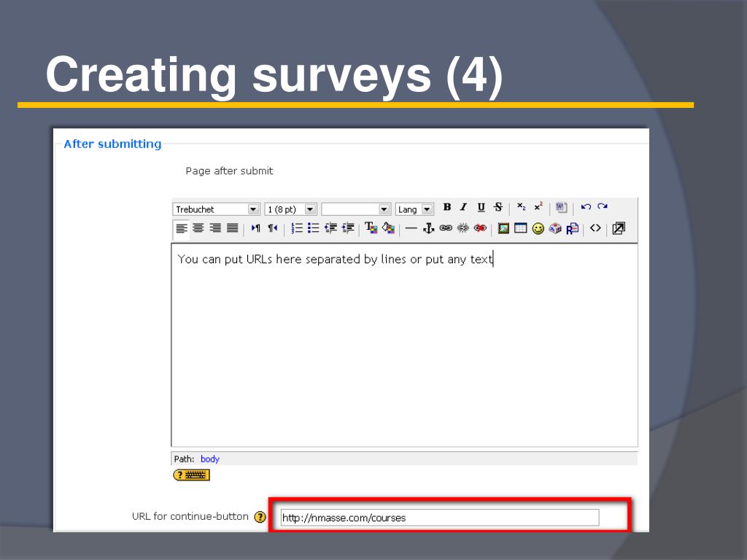Screen dimensions: 747x560
Task: Enlarge the editor to fullscreen
Action: pyautogui.click(x=619, y=228)
